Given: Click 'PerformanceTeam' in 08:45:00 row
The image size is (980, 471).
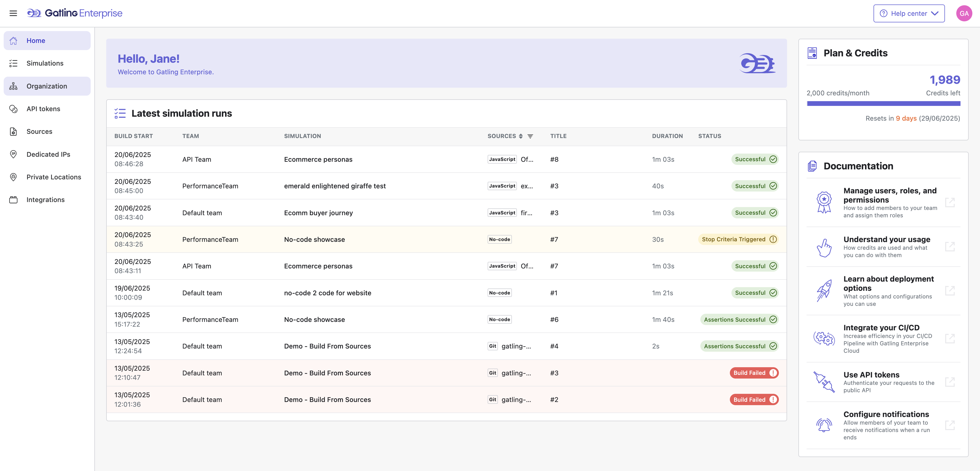Looking at the screenshot, I should pos(210,186).
